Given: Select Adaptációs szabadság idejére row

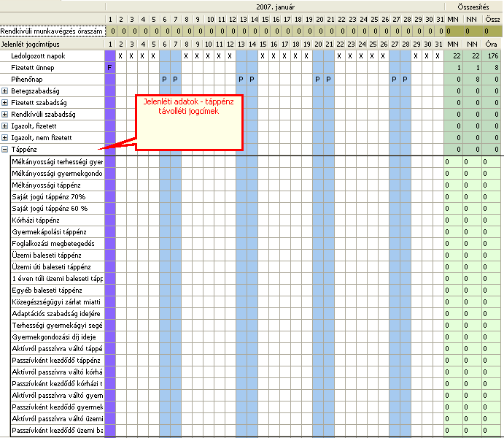Looking at the screenshot, I should click(58, 314).
